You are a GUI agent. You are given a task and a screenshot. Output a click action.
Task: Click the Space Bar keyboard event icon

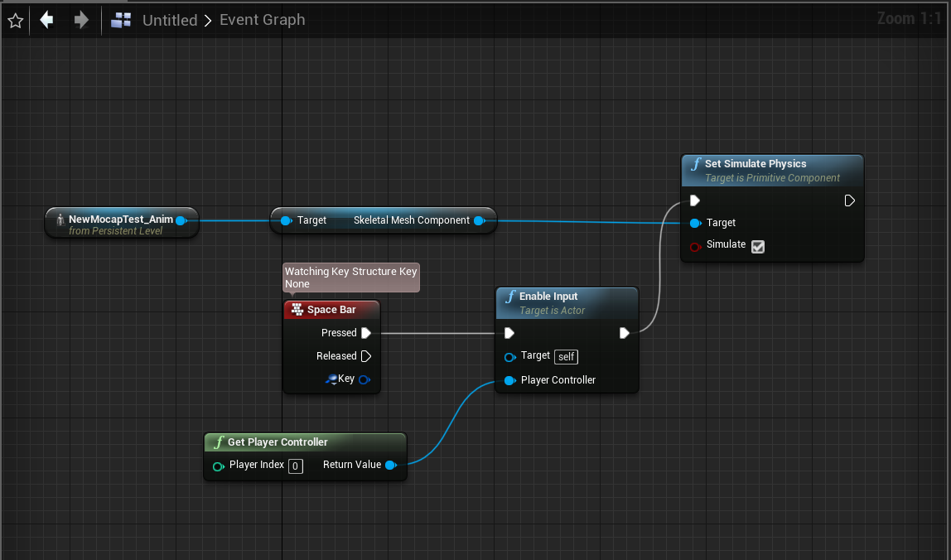pos(297,310)
